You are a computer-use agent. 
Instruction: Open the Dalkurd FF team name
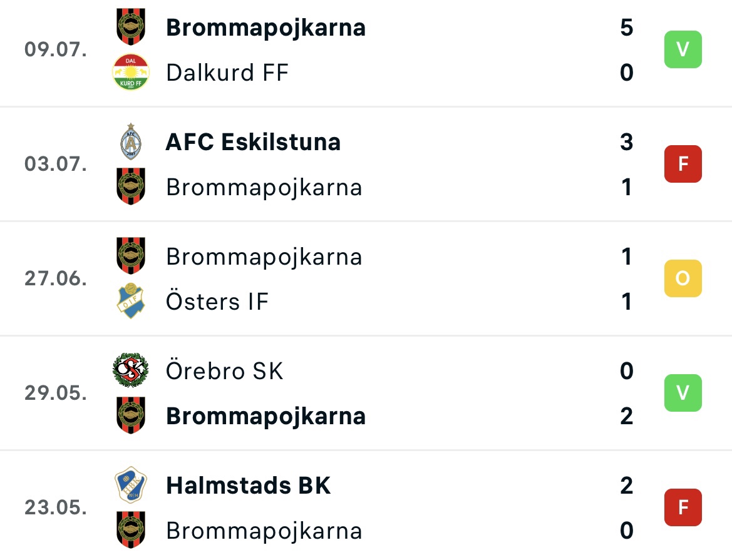[x=227, y=73]
